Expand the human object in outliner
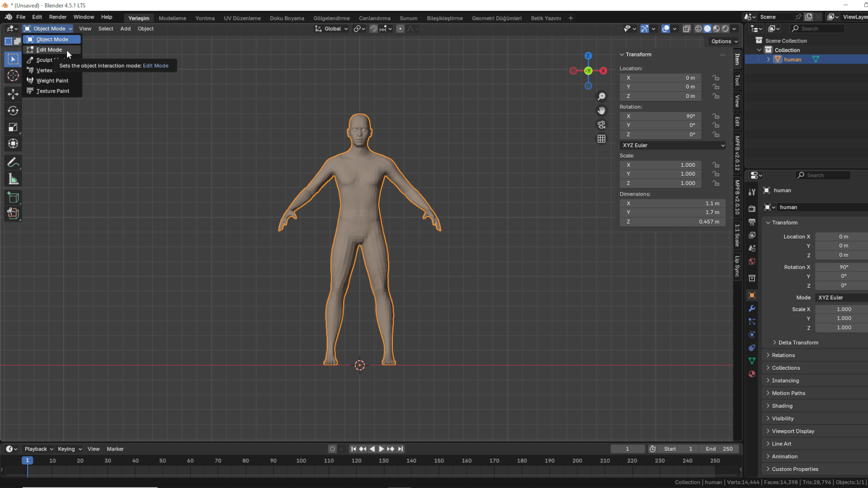 pyautogui.click(x=768, y=60)
